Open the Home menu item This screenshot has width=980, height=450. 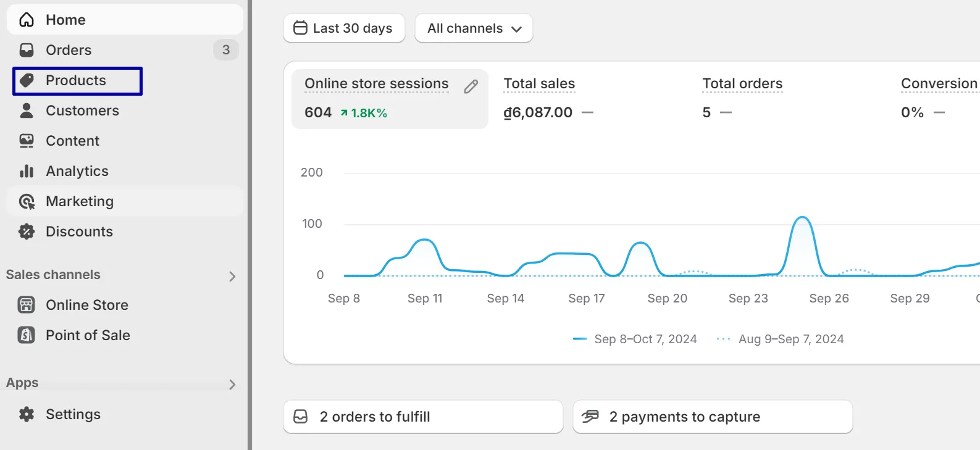pos(125,20)
